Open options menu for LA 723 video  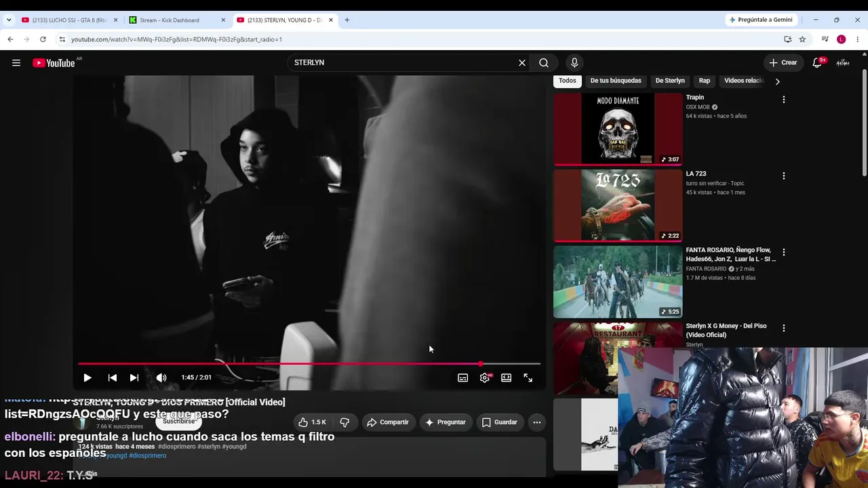pos(784,176)
